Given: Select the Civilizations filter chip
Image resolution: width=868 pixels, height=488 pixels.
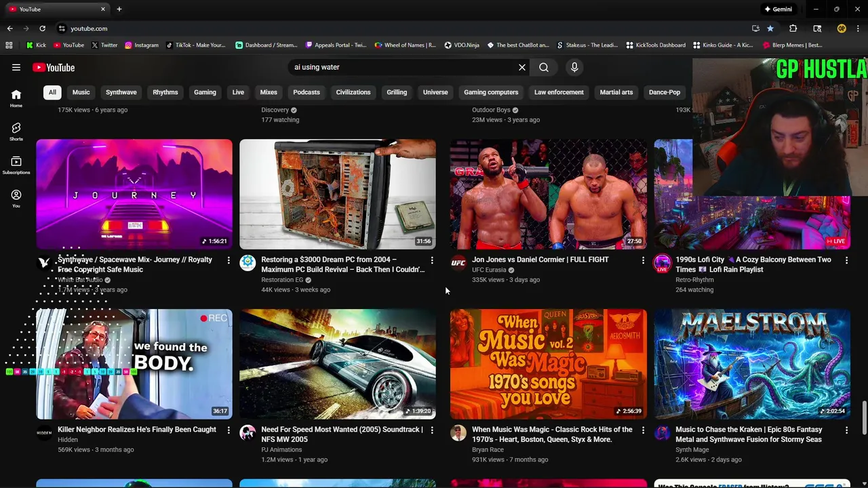Looking at the screenshot, I should click(353, 92).
